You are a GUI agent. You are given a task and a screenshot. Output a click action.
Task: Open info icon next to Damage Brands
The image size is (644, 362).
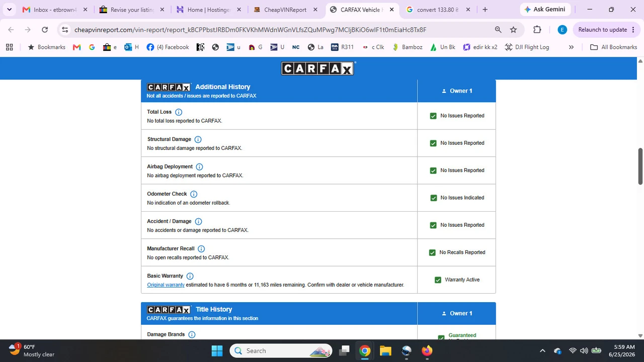coord(192,334)
